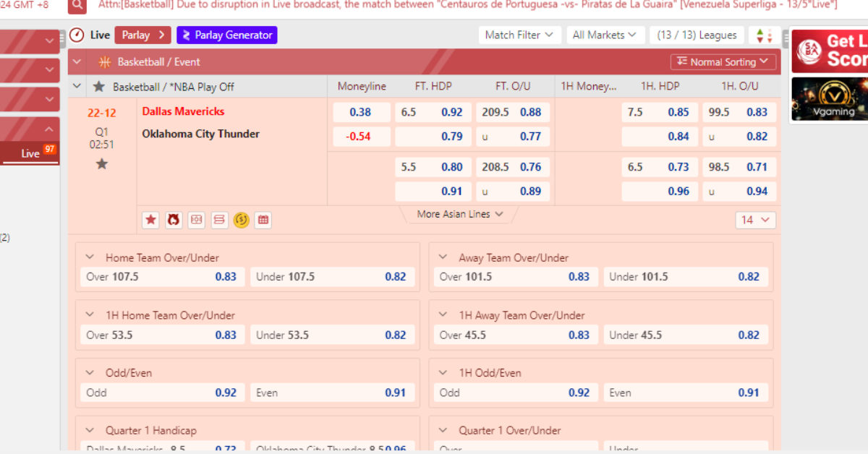Open the Match Filter dropdown
Image resolution: width=868 pixels, height=454 pixels.
pyautogui.click(x=519, y=35)
